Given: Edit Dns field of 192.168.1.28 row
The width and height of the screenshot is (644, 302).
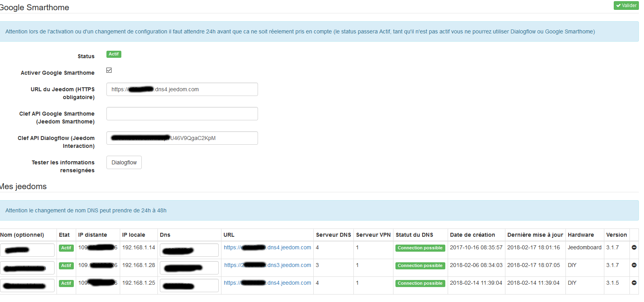Looking at the screenshot, I should pos(189,268).
